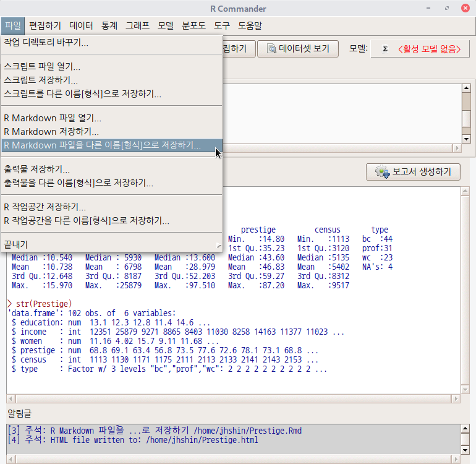
Task: Open the 파일 menu in menu bar
Action: click(12, 25)
